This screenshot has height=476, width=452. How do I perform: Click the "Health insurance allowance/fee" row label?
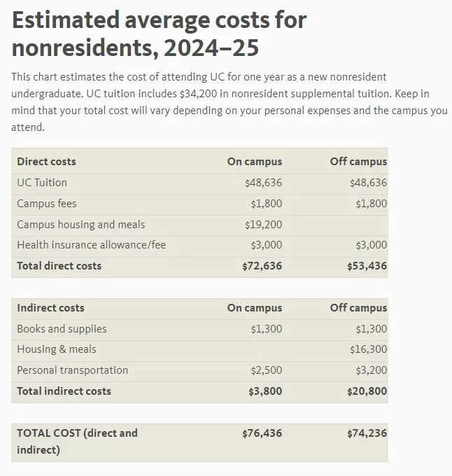[92, 245]
